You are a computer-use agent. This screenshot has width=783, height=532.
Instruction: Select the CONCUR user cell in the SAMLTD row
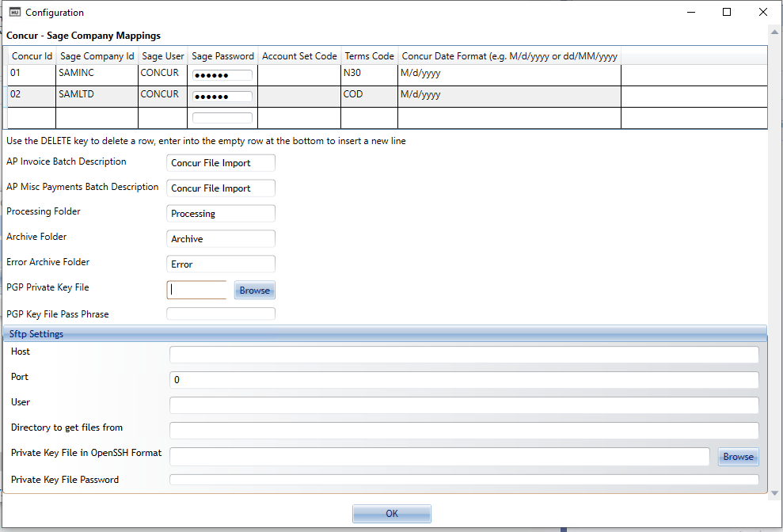click(x=163, y=97)
